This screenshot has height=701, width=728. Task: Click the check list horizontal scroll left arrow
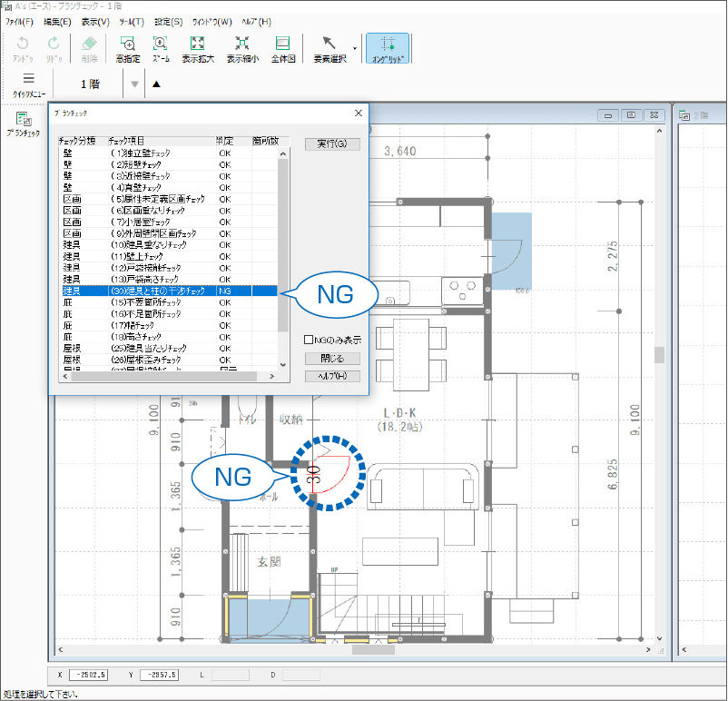(65, 376)
